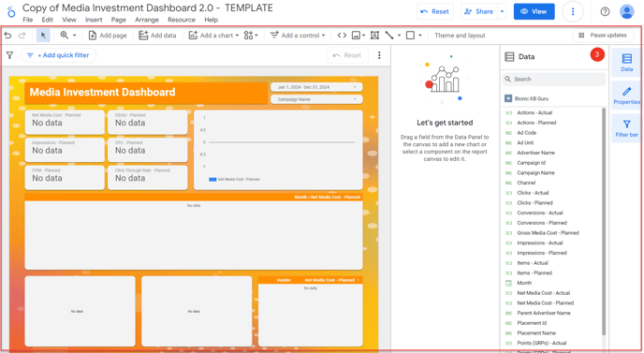This screenshot has height=353, width=644.
Task: Select the CPC - Planned scorecard
Action: (x=148, y=150)
